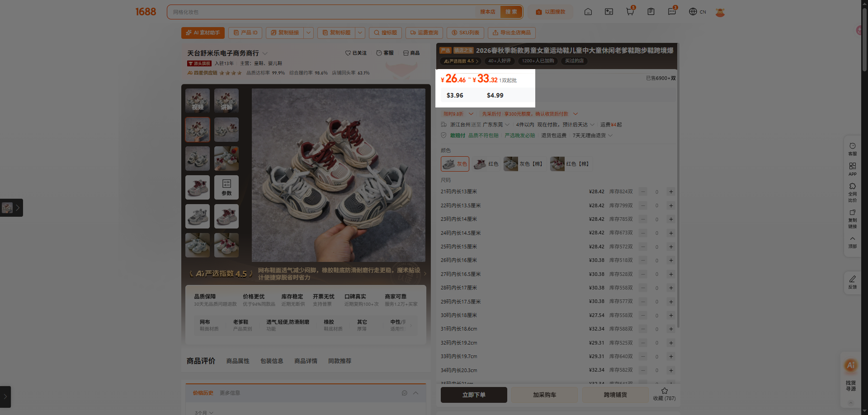Select the 红色 color option
The height and width of the screenshot is (415, 868).
[x=486, y=164]
